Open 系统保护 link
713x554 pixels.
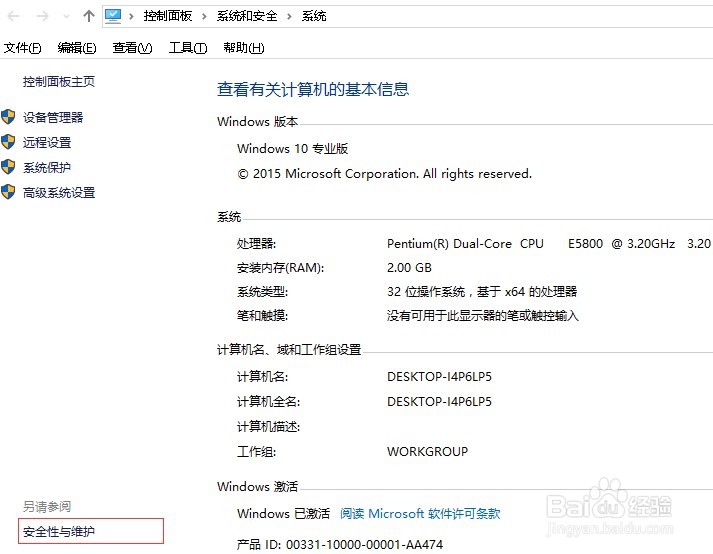pos(47,167)
